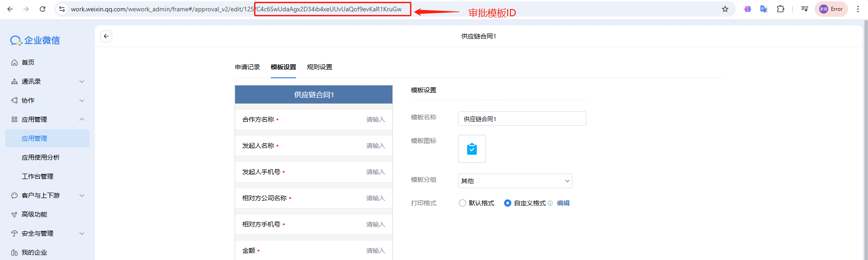Viewport: 868px width, 260px height.
Task: Click the chat icon beside 客户与上下游
Action: pyautogui.click(x=14, y=195)
